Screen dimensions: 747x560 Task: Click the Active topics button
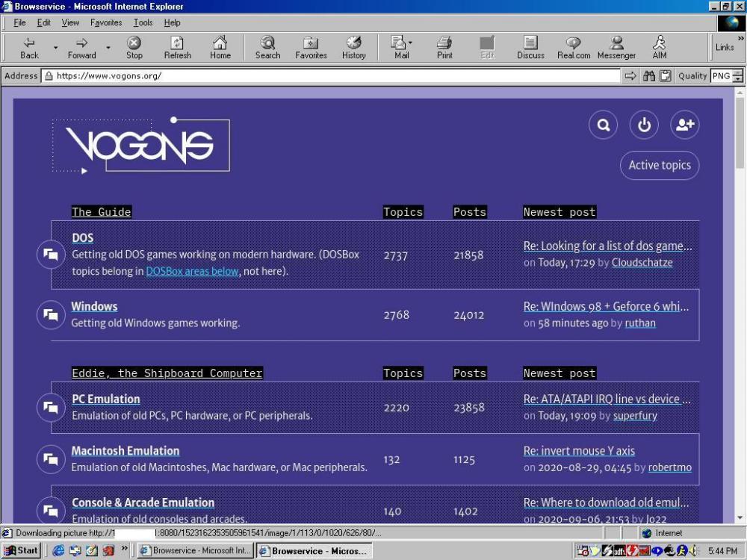coord(659,165)
